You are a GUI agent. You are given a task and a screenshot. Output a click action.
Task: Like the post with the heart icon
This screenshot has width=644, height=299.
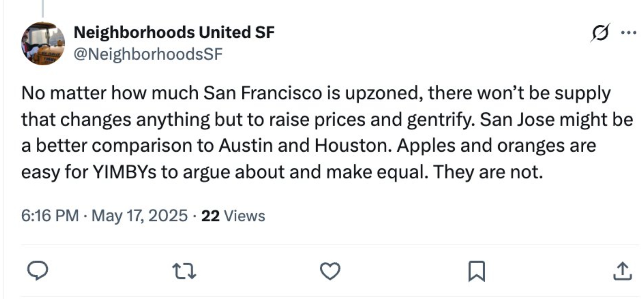click(330, 271)
